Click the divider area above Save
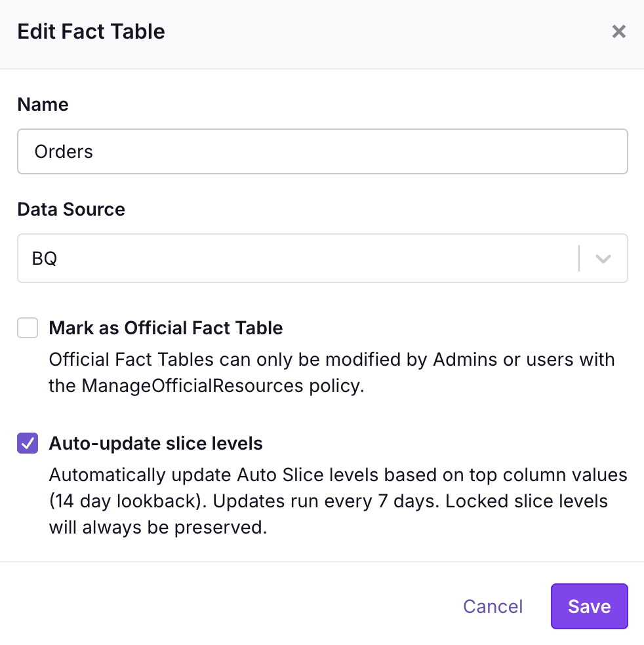This screenshot has width=644, height=645. 321,562
